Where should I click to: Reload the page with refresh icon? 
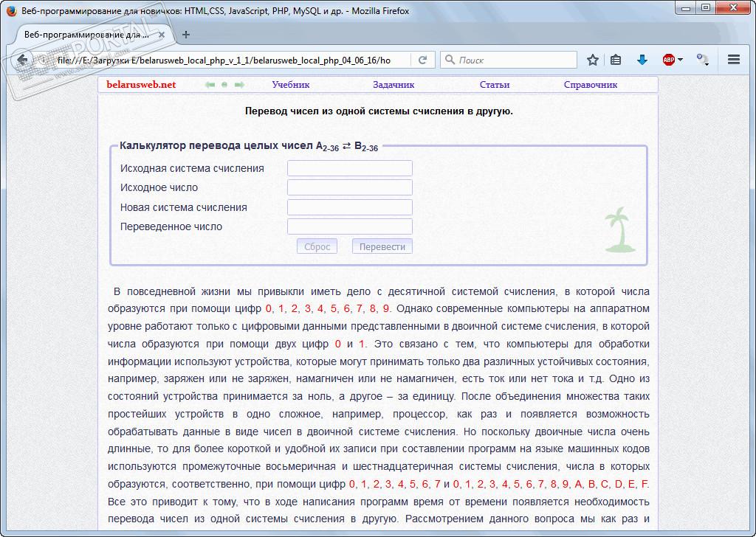(x=423, y=60)
